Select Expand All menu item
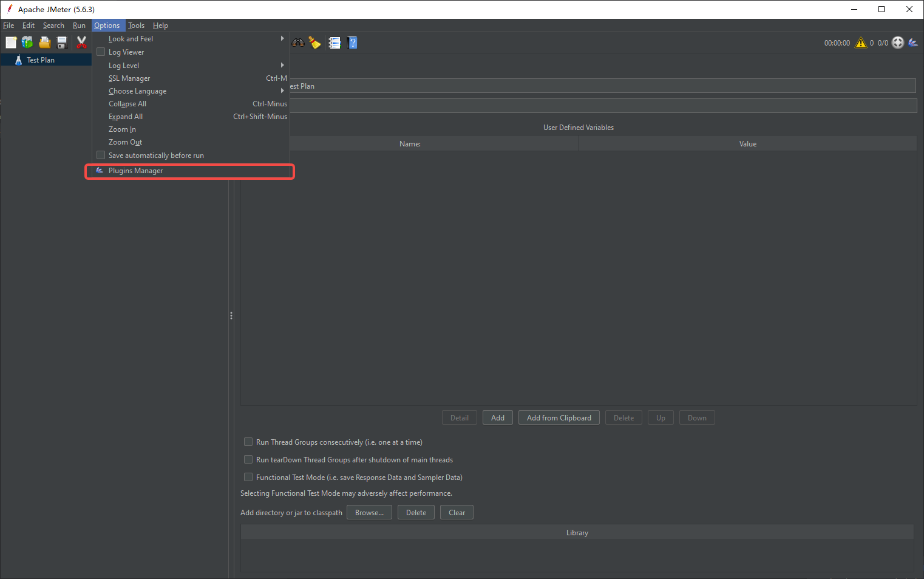 pos(191,116)
